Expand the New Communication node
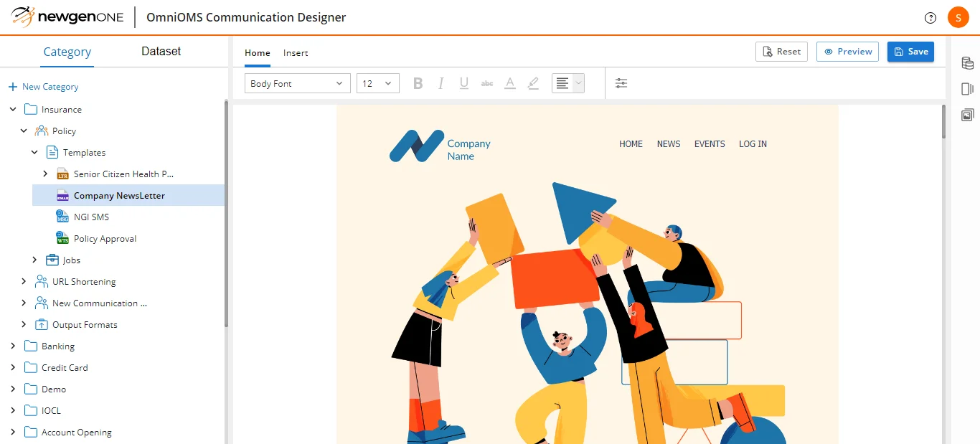980x444 pixels. point(24,303)
